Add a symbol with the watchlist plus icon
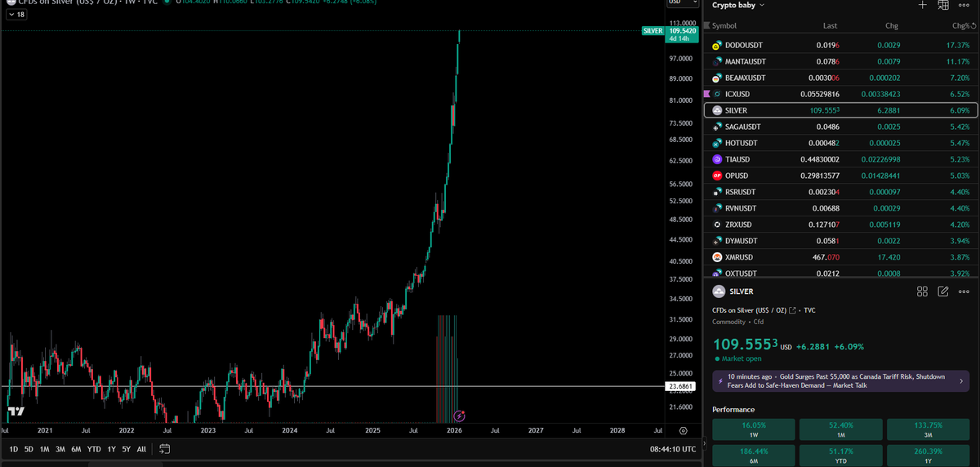The image size is (980, 467). [922, 5]
